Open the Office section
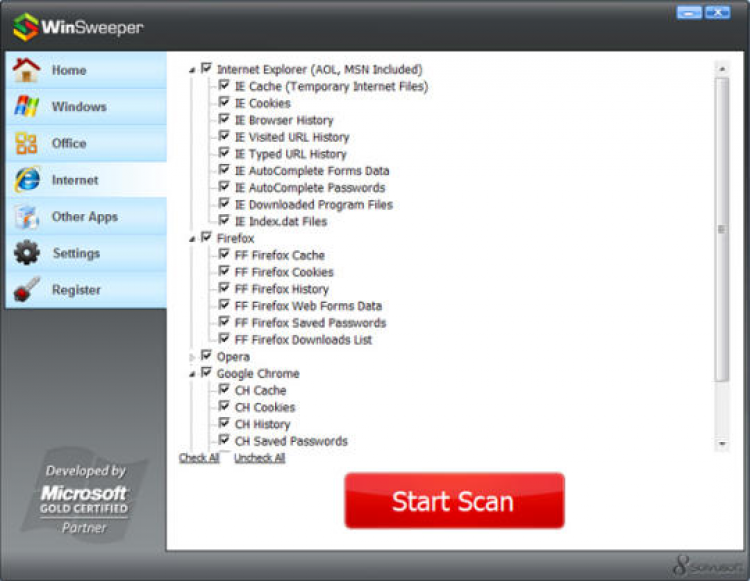 coord(86,143)
